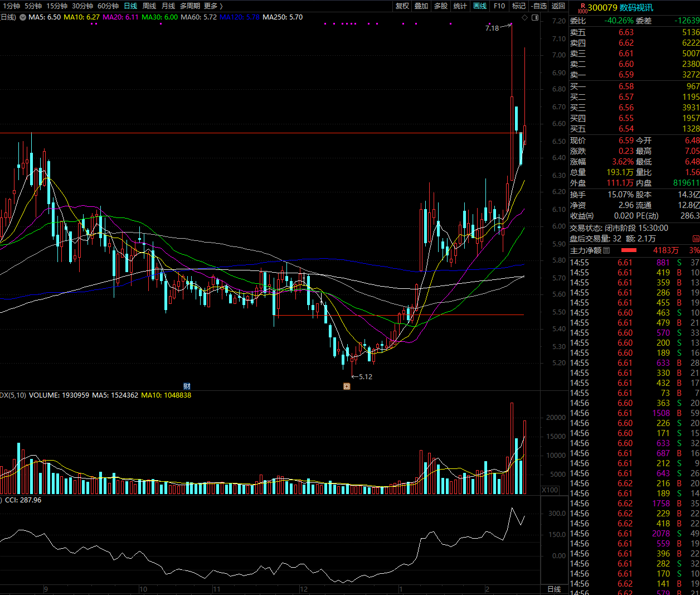Click the MA5: 6.50 indicator label
This screenshot has height=595, width=700.
(x=45, y=17)
